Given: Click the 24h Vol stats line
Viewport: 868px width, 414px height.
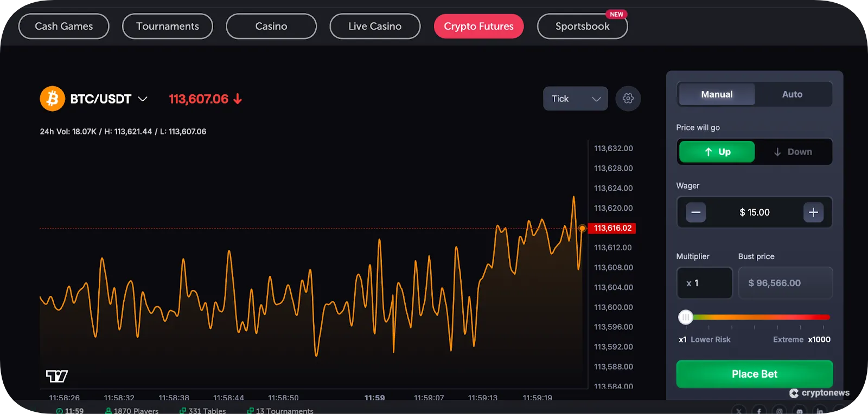Looking at the screenshot, I should 123,131.
